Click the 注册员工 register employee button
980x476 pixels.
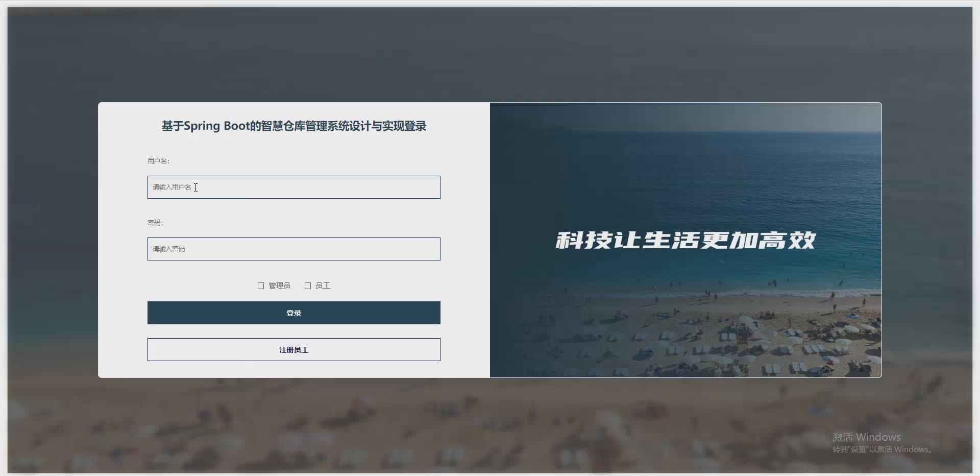[293, 349]
